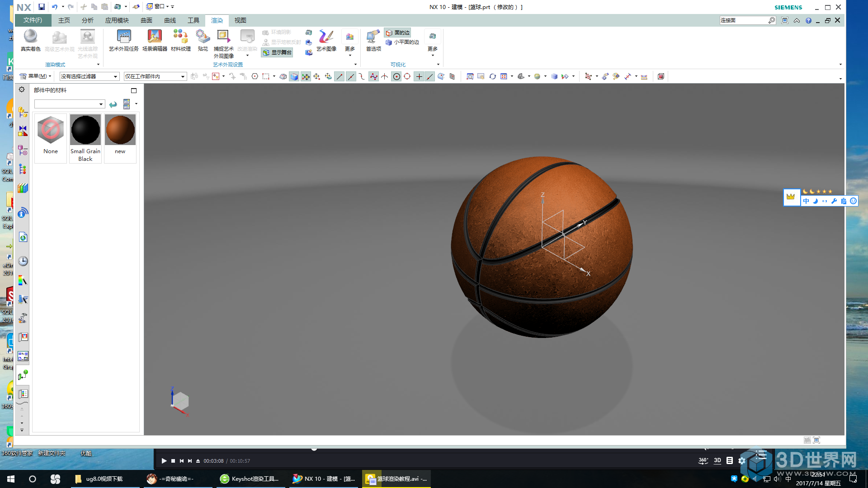This screenshot has width=868, height=488.
Task: Switch to the 视图 view tab
Action: (x=240, y=20)
